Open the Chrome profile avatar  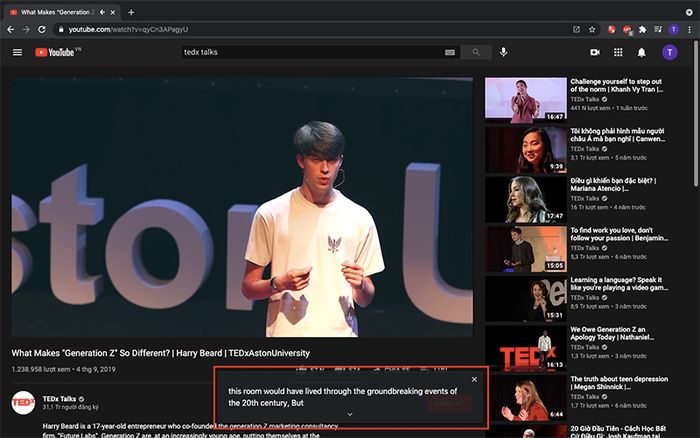(674, 29)
